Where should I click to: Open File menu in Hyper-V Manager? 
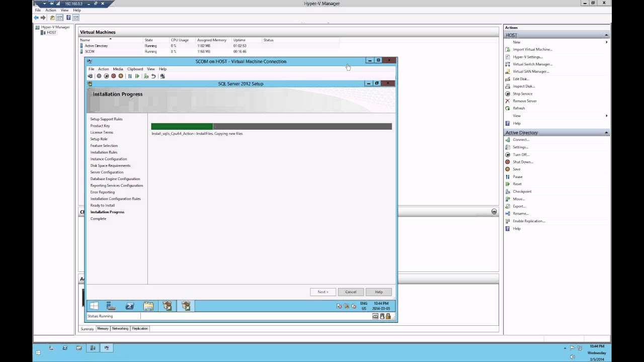click(x=38, y=10)
